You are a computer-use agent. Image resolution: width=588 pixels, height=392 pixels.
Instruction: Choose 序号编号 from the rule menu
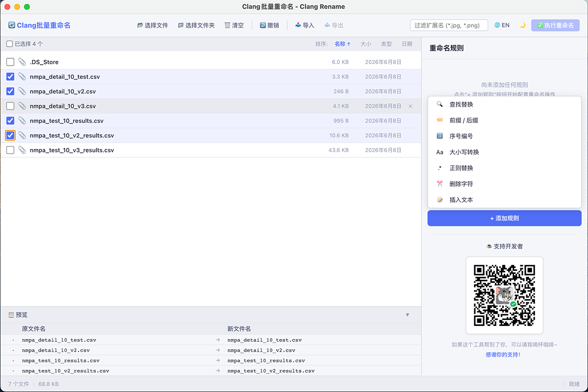point(504,136)
